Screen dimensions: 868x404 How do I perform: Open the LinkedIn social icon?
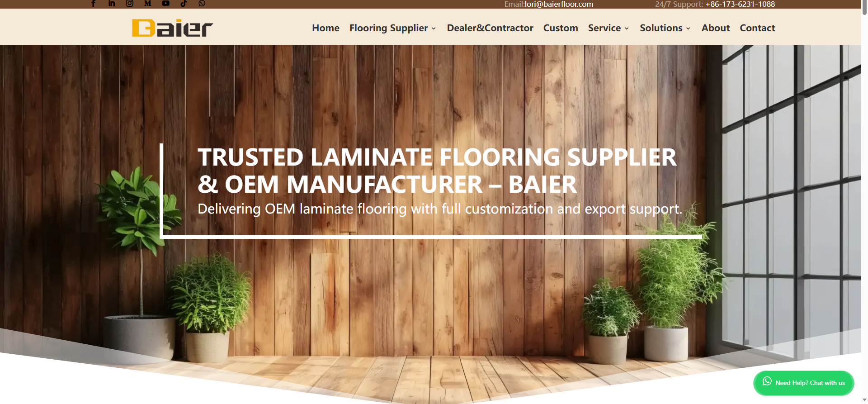pyautogui.click(x=112, y=3)
